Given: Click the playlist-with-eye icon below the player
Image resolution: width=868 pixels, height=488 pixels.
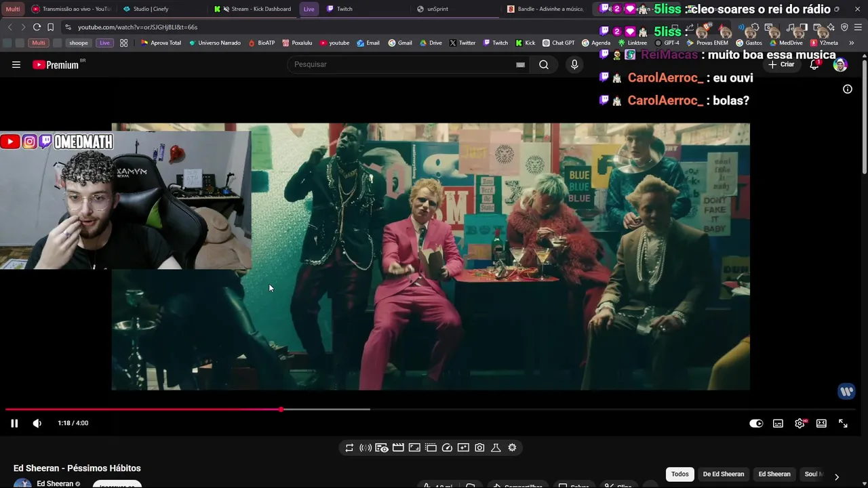Looking at the screenshot, I should (x=382, y=448).
